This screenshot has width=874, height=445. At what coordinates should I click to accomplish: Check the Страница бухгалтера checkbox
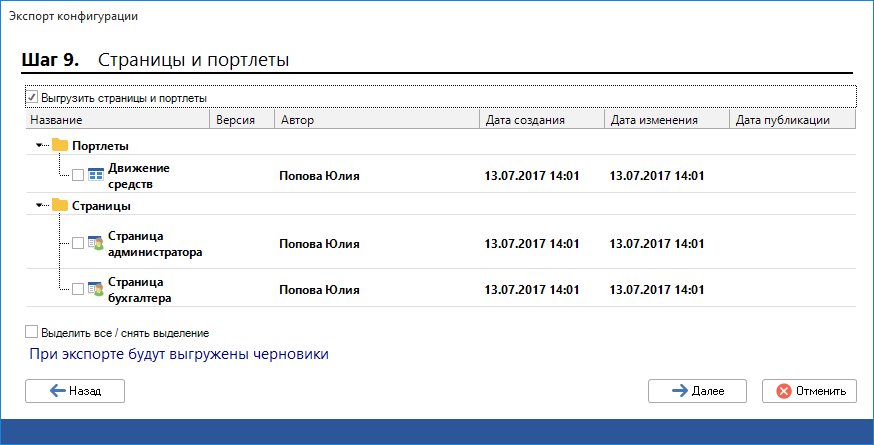pos(78,289)
